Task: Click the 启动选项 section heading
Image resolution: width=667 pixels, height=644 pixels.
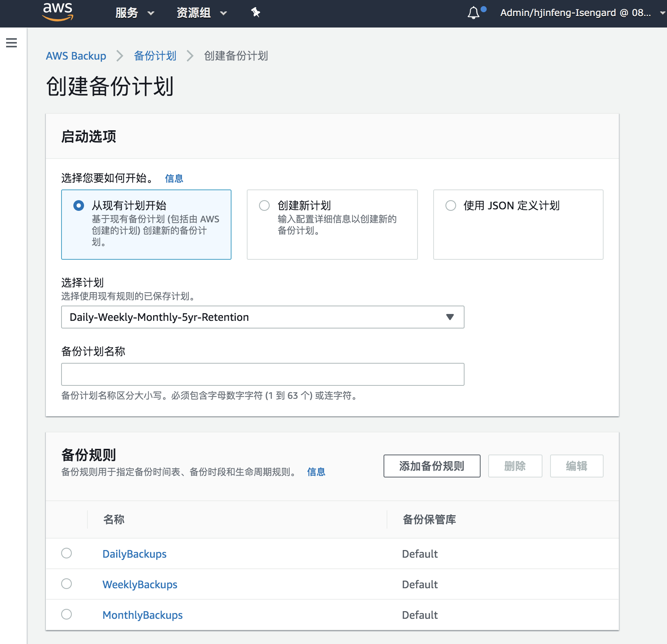Action: (x=89, y=136)
